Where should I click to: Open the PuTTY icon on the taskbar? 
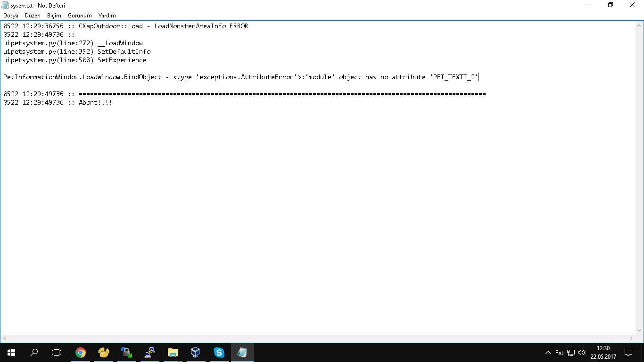(150, 352)
